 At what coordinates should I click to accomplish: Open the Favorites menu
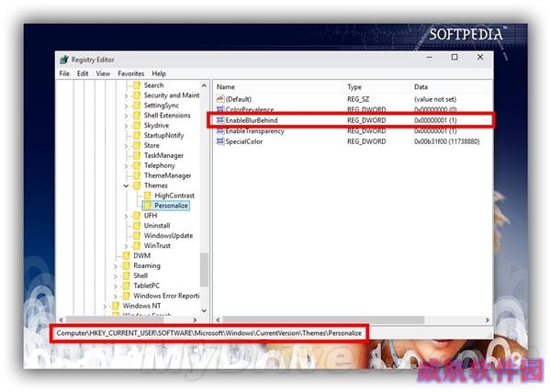tap(131, 73)
